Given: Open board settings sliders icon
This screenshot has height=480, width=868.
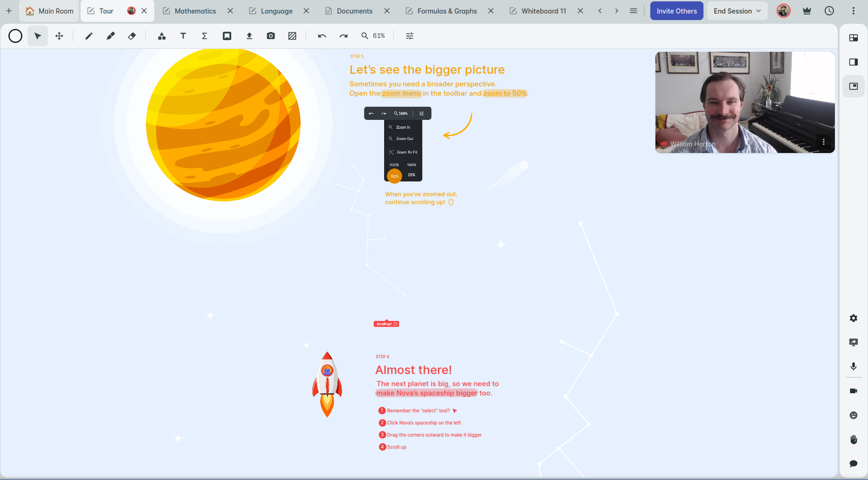Looking at the screenshot, I should coord(410,36).
